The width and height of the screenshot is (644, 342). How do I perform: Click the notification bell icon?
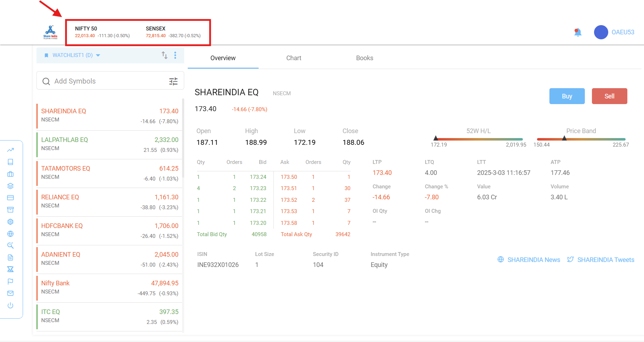tap(578, 33)
